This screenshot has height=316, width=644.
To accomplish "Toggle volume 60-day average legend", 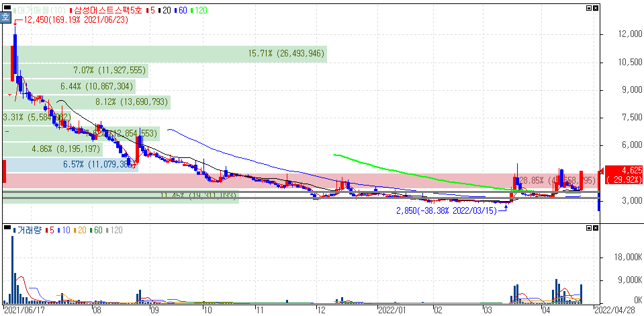I will tap(96, 231).
